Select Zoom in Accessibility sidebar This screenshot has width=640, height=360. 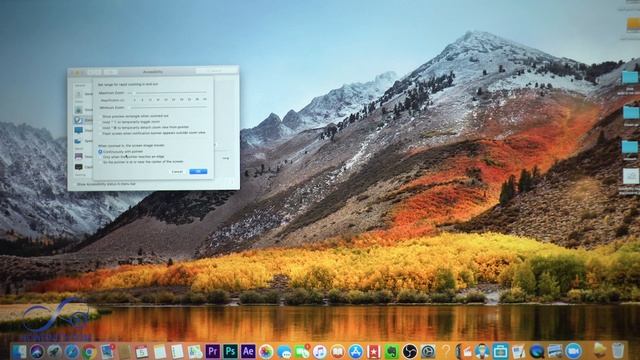[84, 120]
